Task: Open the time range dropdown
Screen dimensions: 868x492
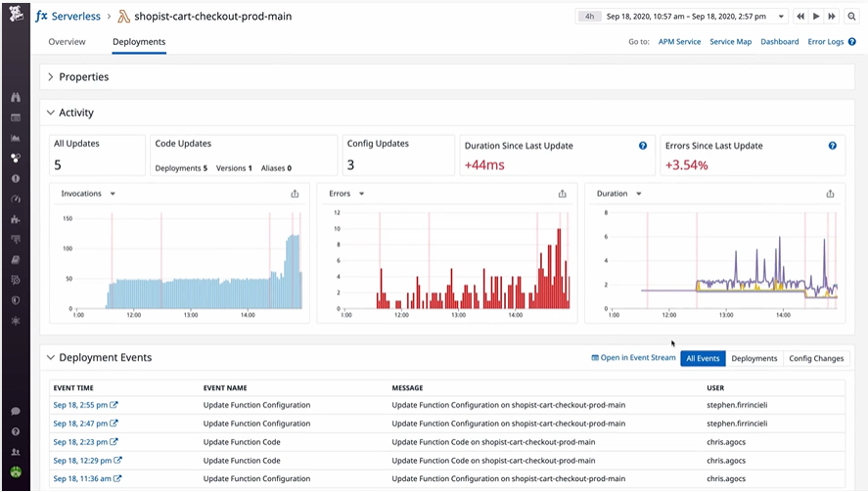Action: click(781, 17)
